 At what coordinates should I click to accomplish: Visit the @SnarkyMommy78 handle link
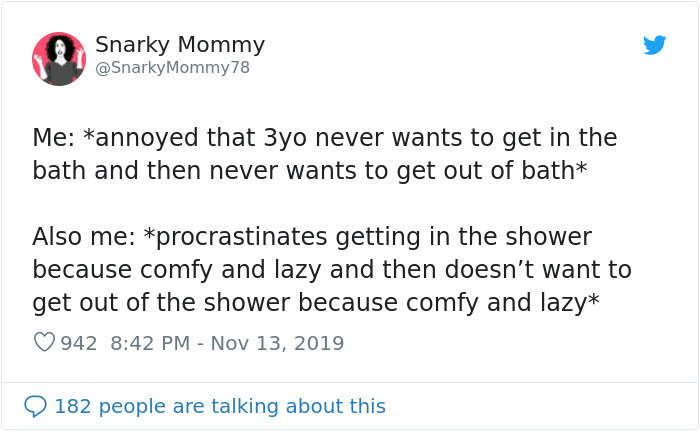(172, 68)
